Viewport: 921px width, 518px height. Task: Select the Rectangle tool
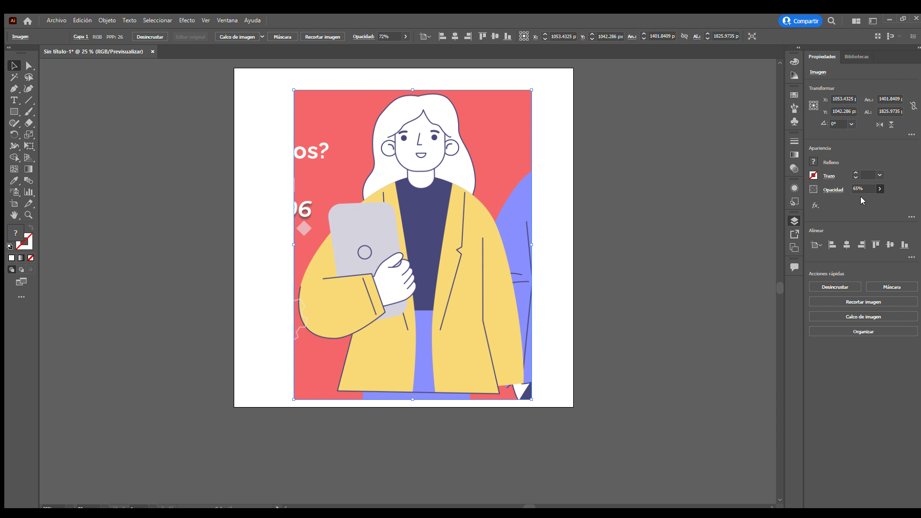click(14, 112)
